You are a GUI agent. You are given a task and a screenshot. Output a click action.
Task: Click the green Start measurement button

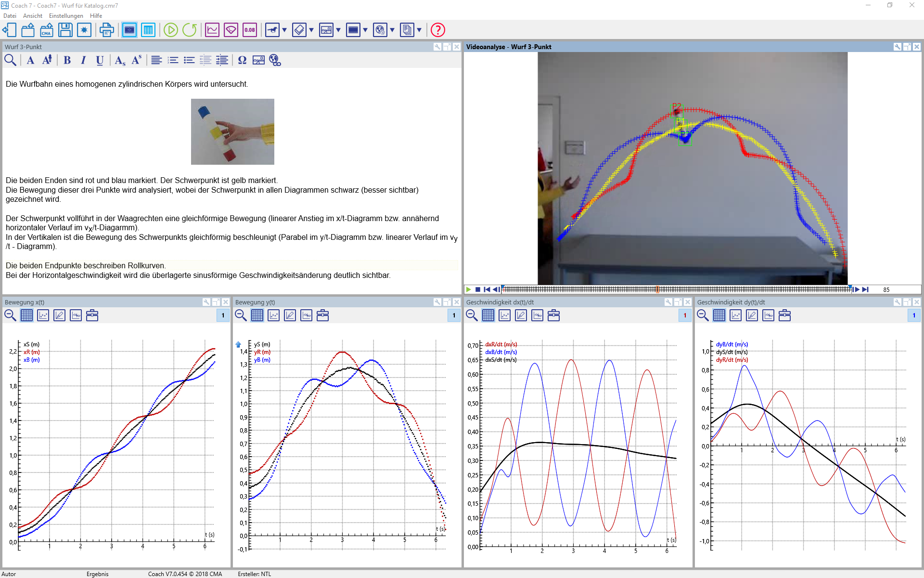(x=170, y=30)
